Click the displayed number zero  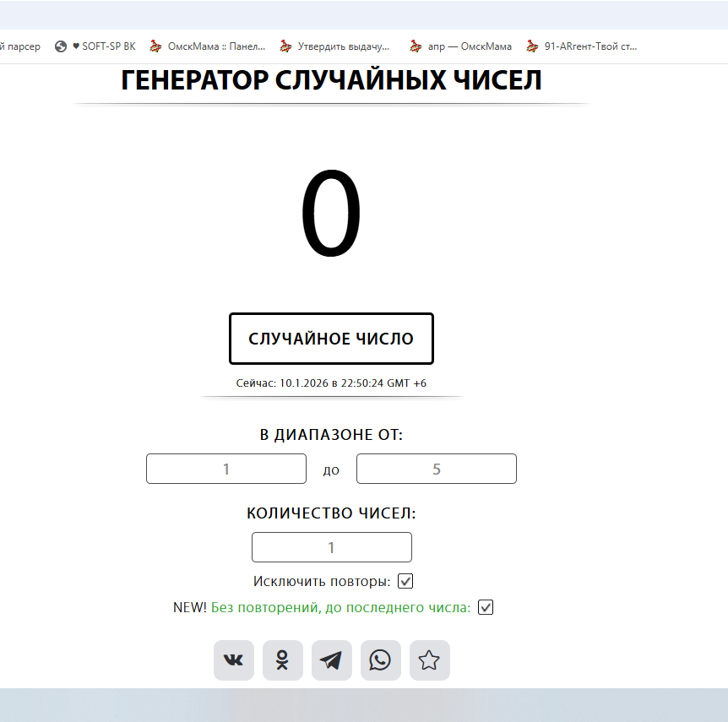(331, 213)
